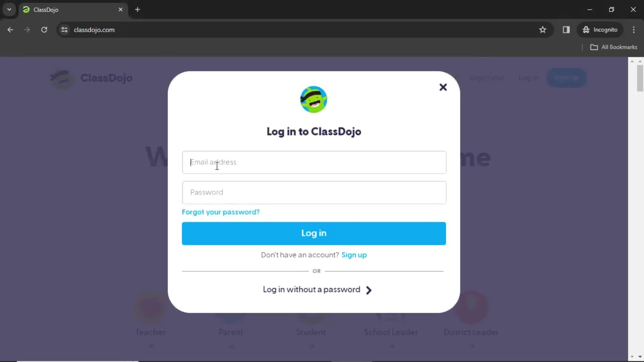Click Sign up link for new account
644x362 pixels.
(354, 255)
